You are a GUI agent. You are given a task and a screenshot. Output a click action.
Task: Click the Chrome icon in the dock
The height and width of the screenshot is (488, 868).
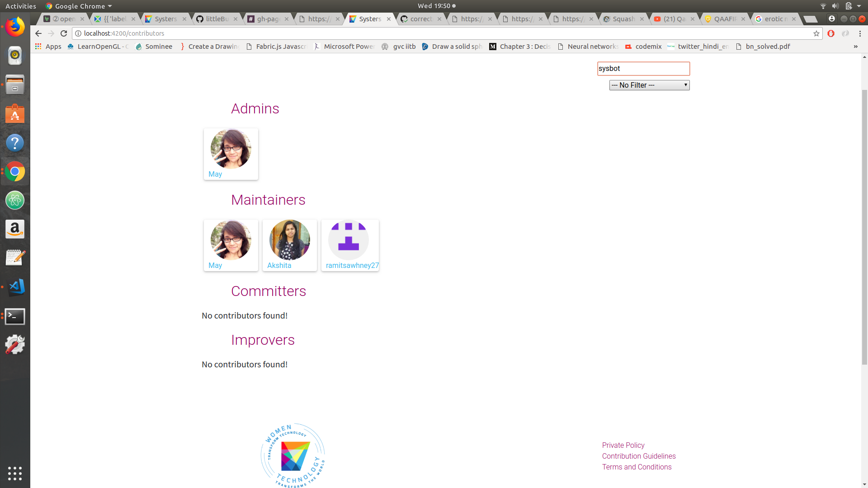tap(15, 172)
